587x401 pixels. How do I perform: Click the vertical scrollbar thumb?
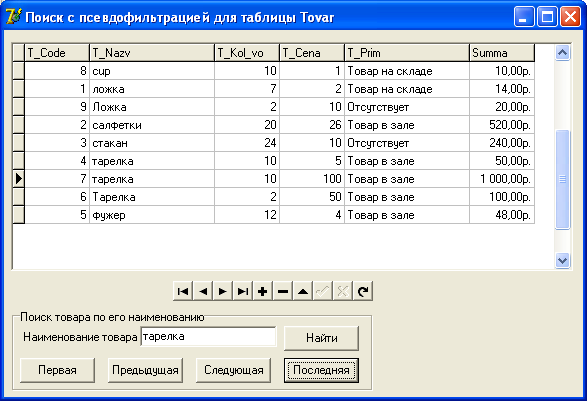(x=562, y=179)
